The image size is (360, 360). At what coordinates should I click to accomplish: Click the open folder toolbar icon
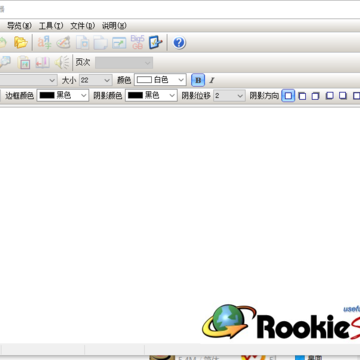point(21,43)
